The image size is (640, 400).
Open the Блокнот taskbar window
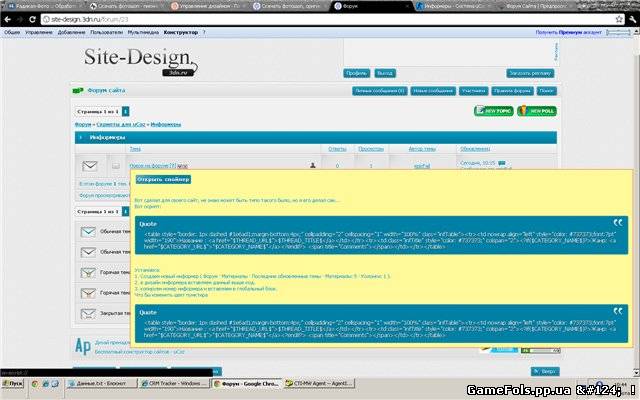[x=102, y=384]
